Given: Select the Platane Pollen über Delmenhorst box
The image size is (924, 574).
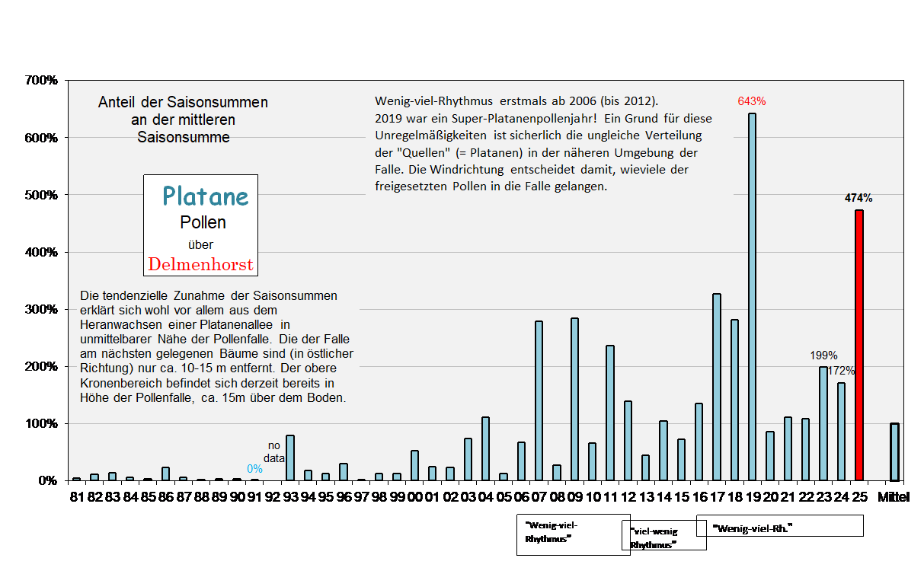Looking at the screenshot, I should pos(201,225).
